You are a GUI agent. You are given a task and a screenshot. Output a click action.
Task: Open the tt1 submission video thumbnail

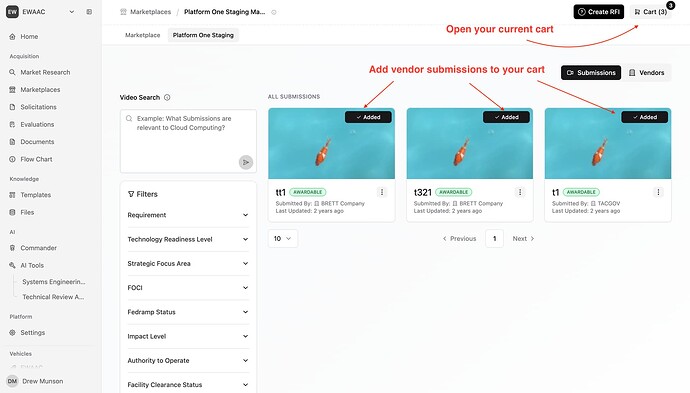pos(331,143)
